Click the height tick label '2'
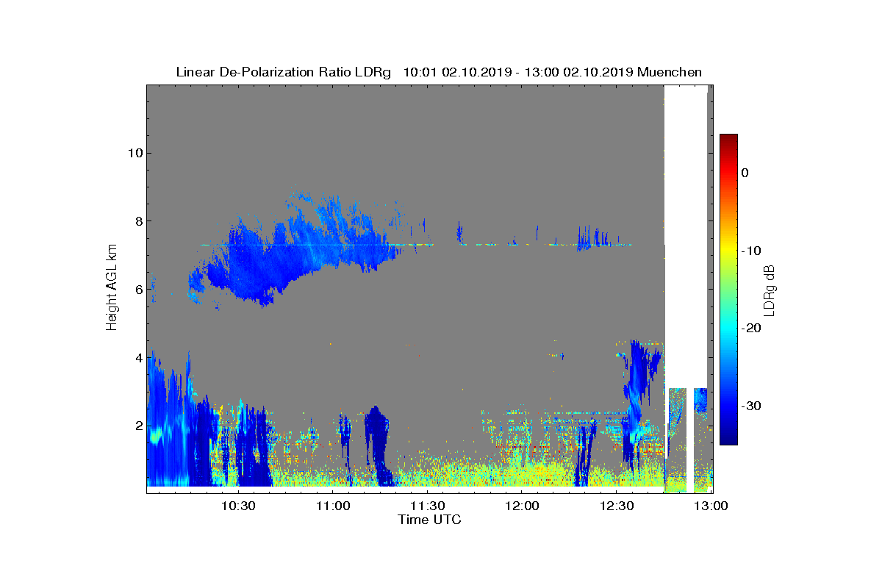 (x=137, y=426)
